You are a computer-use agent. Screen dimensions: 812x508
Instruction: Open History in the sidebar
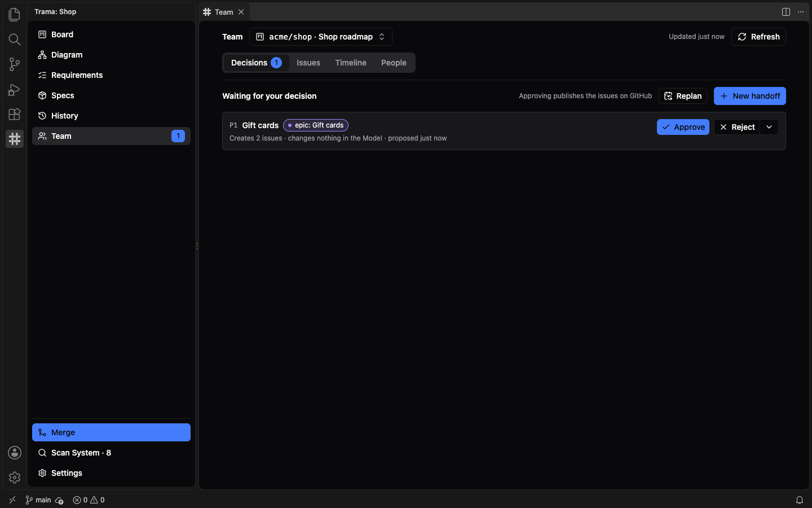click(111, 116)
